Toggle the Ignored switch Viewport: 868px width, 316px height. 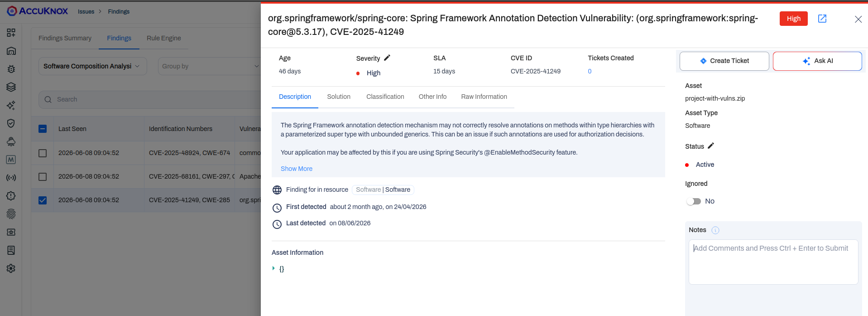pyautogui.click(x=694, y=201)
